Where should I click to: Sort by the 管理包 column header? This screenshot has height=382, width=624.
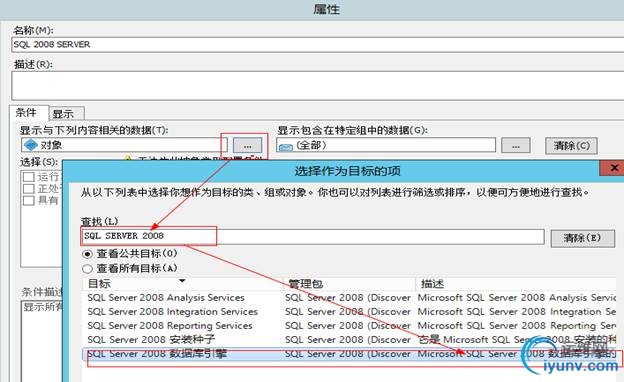click(x=349, y=284)
